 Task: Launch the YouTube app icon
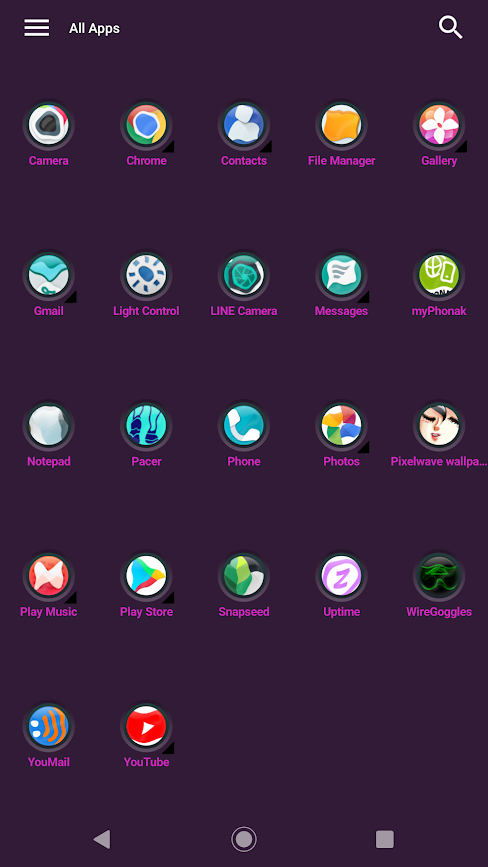pyautogui.click(x=146, y=727)
